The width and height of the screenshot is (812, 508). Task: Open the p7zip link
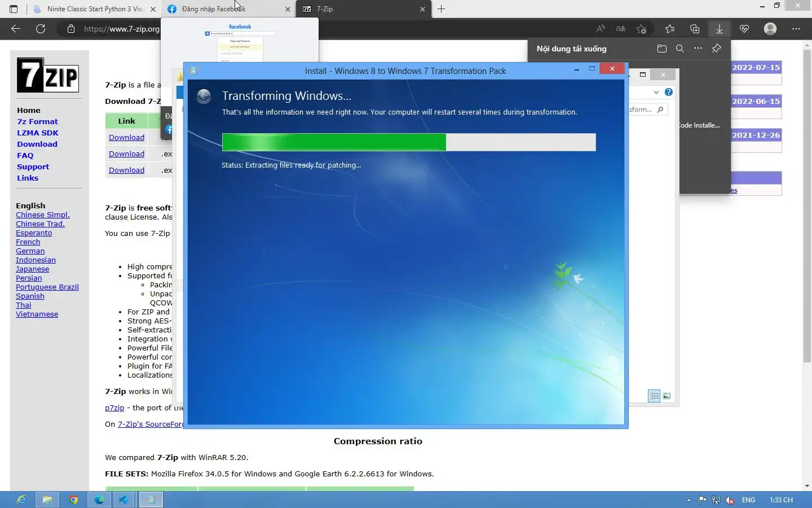point(114,408)
